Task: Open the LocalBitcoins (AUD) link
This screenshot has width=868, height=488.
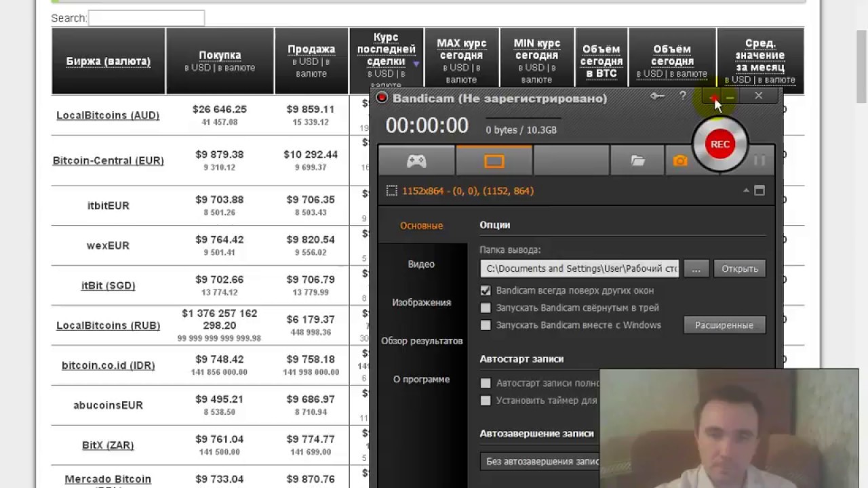Action: (108, 115)
